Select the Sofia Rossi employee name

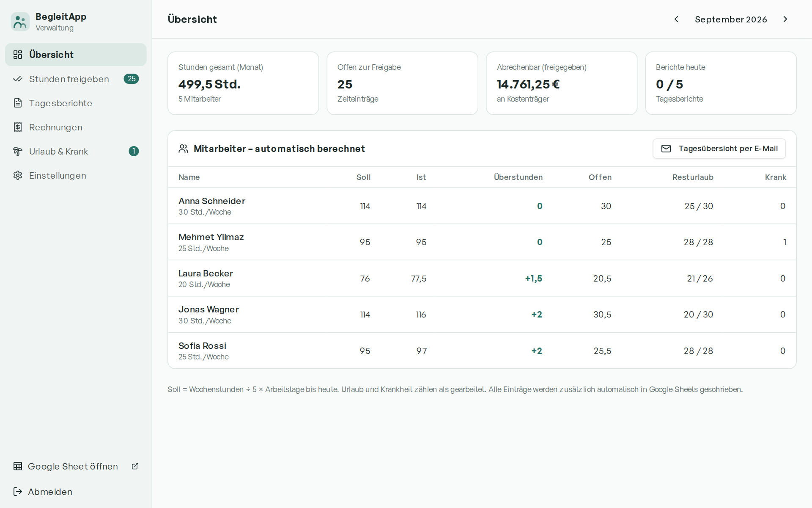pyautogui.click(x=202, y=346)
